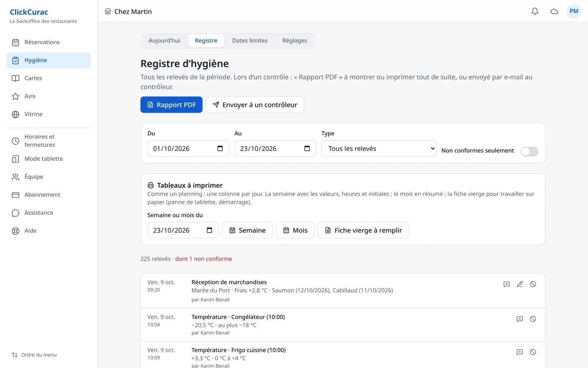Image resolution: width=588 pixels, height=368 pixels.
Task: Go to Équipe in the sidebar
Action: [x=49, y=177]
